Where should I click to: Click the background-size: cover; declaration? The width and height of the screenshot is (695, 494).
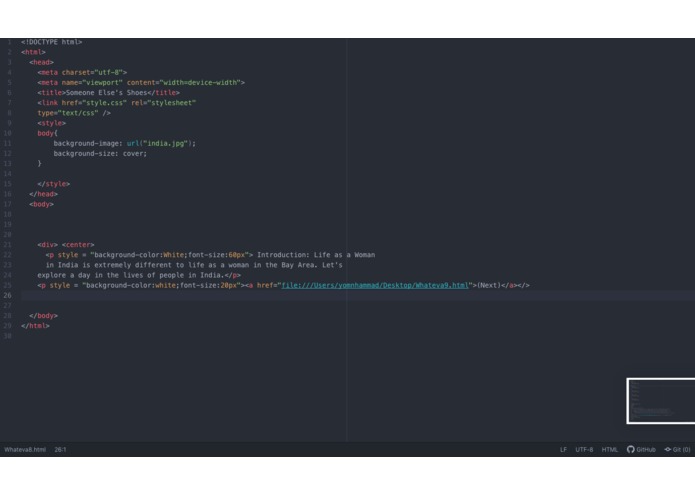[x=100, y=154]
